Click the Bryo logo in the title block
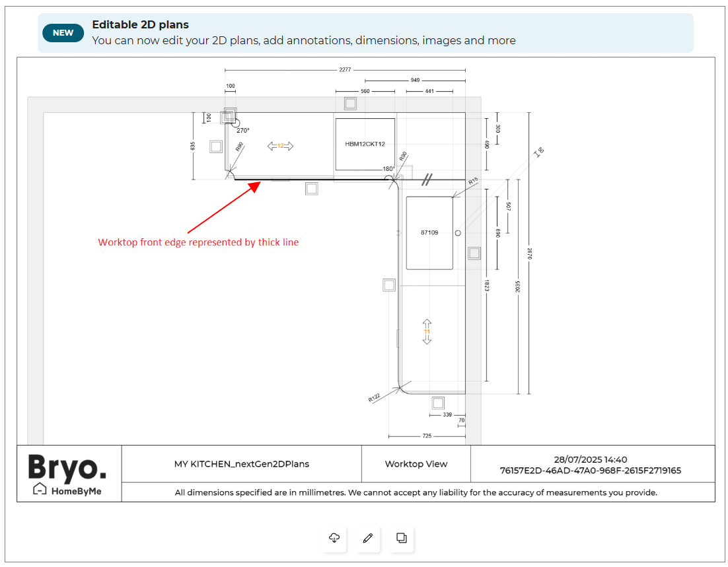728x567 pixels. click(x=67, y=467)
